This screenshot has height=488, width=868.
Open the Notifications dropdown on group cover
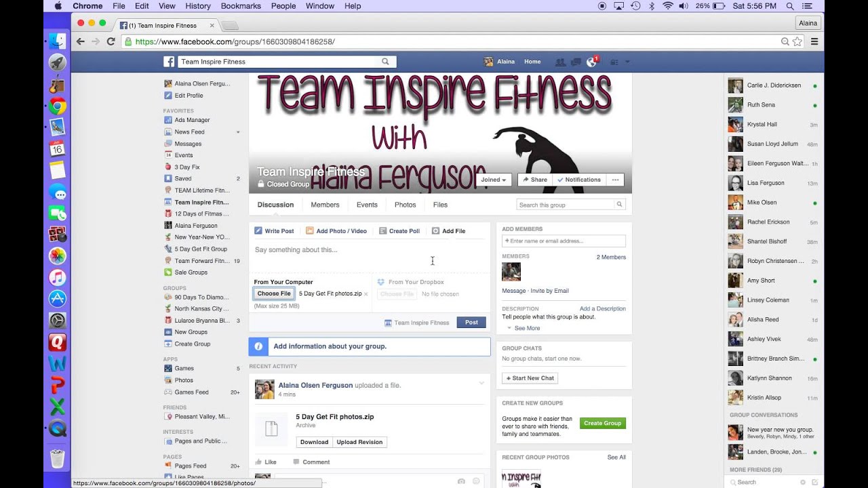click(x=578, y=180)
